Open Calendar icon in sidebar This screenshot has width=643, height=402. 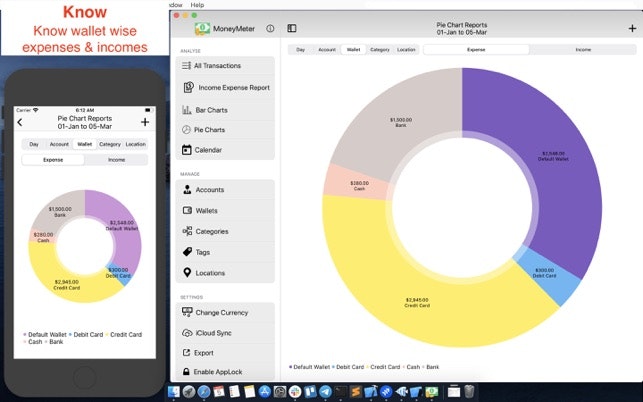coord(187,150)
